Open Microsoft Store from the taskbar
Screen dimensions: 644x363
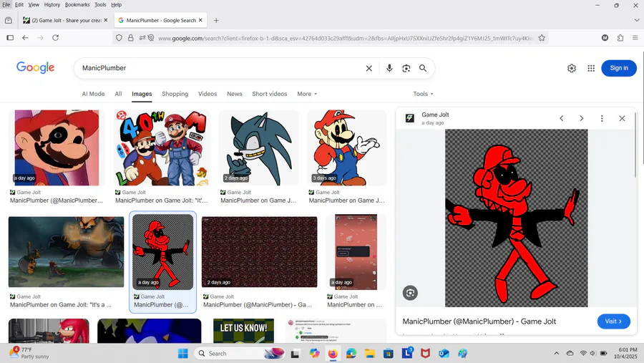tap(388, 353)
